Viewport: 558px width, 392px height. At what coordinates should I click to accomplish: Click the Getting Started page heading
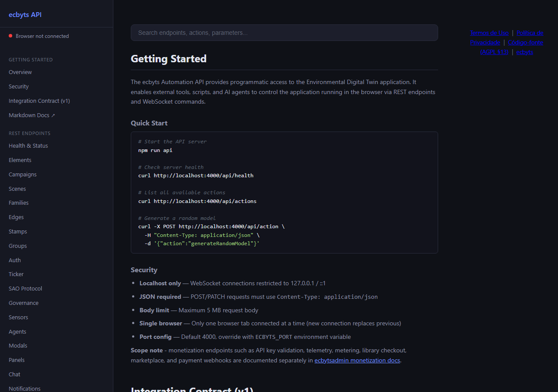[169, 59]
